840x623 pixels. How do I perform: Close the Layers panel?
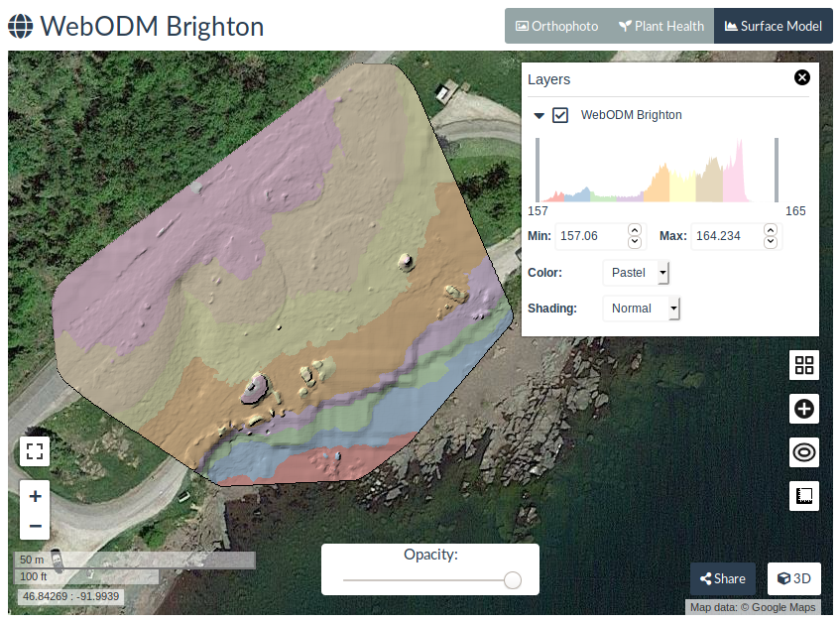pyautogui.click(x=802, y=77)
